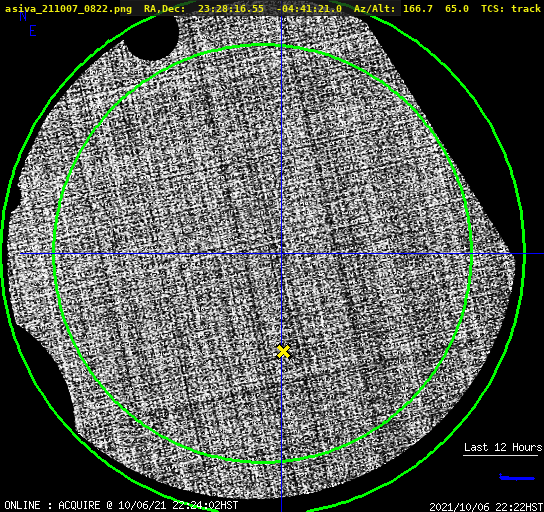Click the inner green circle's top edge

263,45
